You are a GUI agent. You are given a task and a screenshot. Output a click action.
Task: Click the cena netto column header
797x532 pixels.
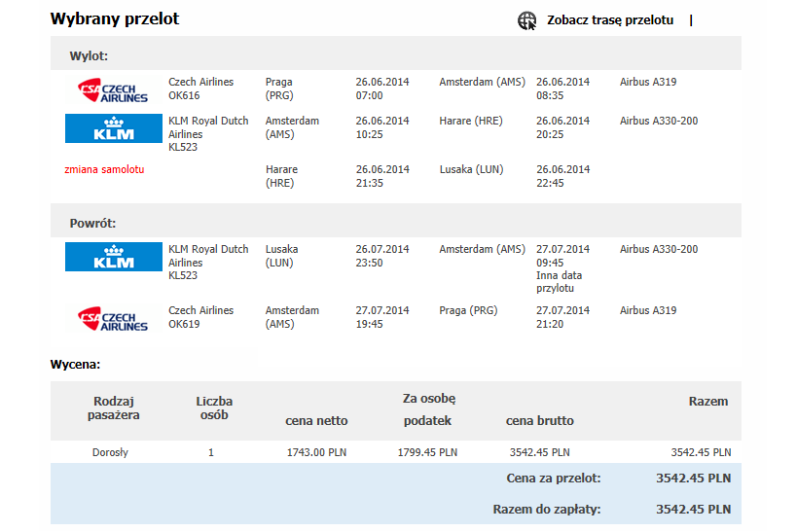pos(316,421)
